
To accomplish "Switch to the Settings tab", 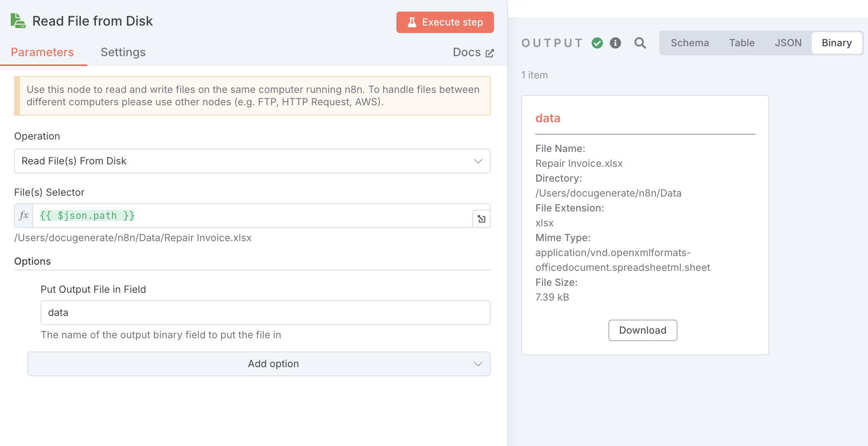I will [x=123, y=52].
